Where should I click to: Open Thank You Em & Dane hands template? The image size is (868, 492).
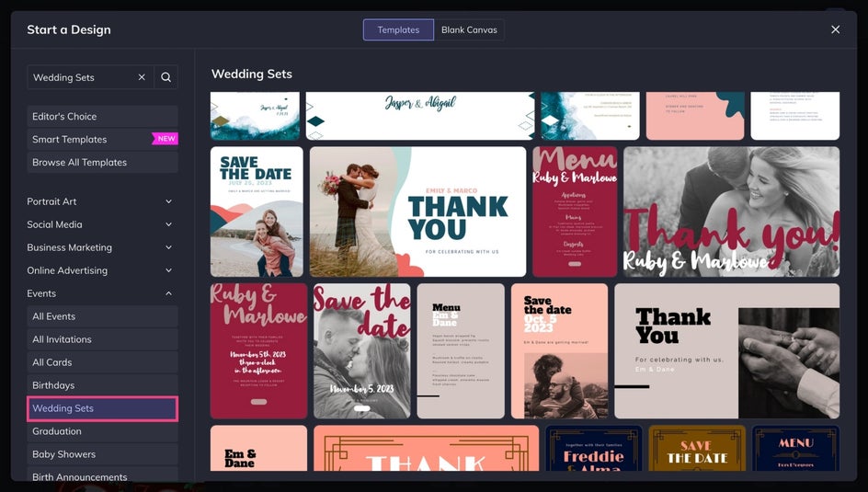point(726,351)
